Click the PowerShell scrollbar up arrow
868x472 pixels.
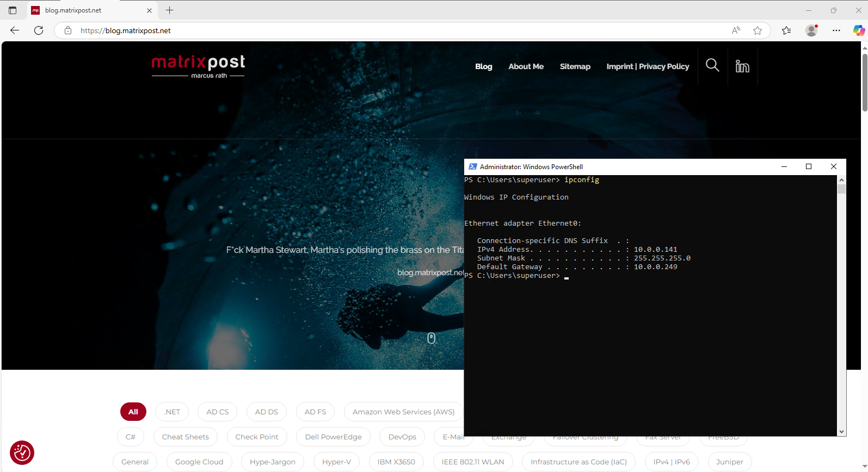[842, 180]
